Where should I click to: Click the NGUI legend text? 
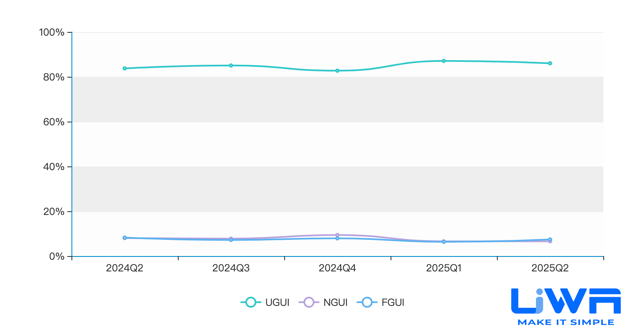[x=335, y=303]
